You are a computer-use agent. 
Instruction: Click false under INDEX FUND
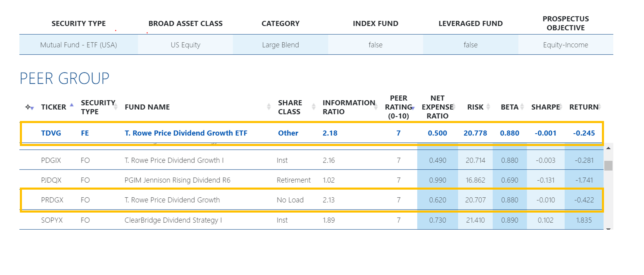click(x=375, y=45)
